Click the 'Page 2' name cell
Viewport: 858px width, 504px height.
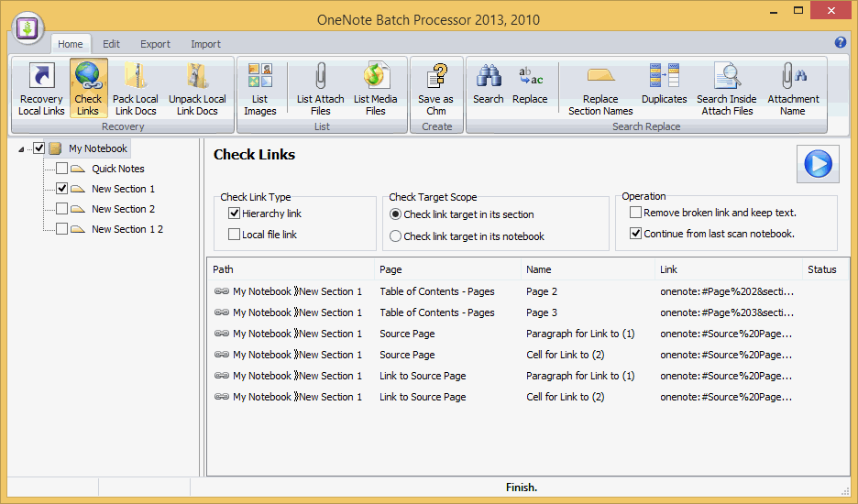[x=542, y=291]
